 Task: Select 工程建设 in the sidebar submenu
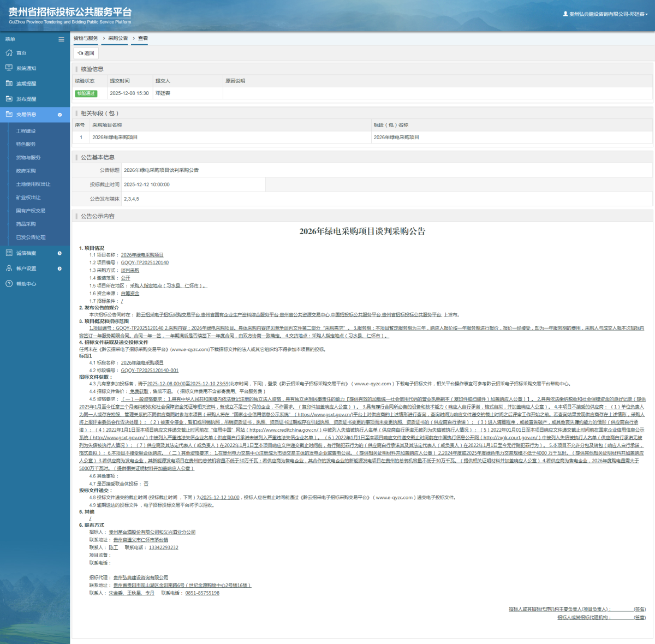26,131
